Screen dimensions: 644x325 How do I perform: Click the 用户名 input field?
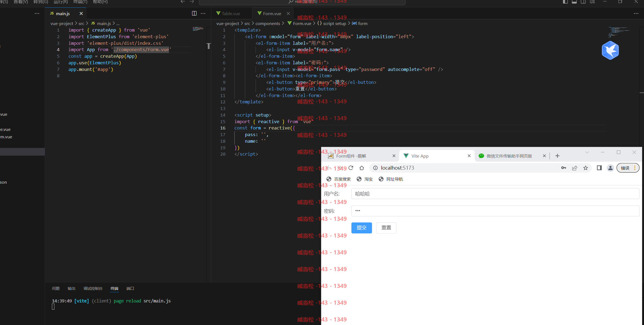click(495, 194)
